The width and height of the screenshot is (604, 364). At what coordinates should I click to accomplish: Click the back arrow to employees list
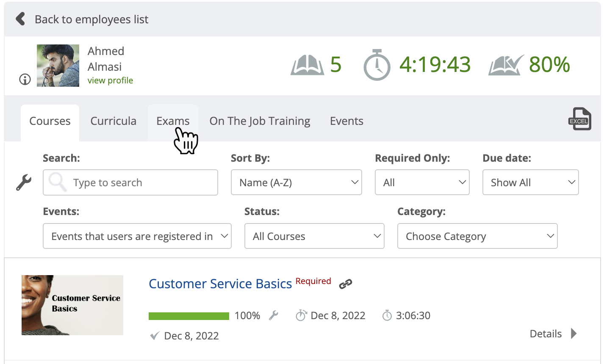click(20, 19)
